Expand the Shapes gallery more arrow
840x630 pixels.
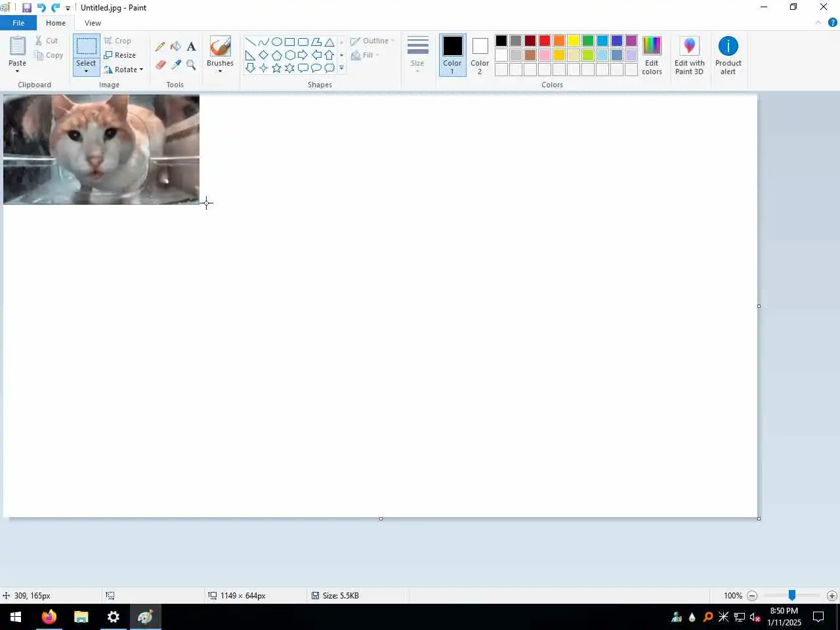341,68
